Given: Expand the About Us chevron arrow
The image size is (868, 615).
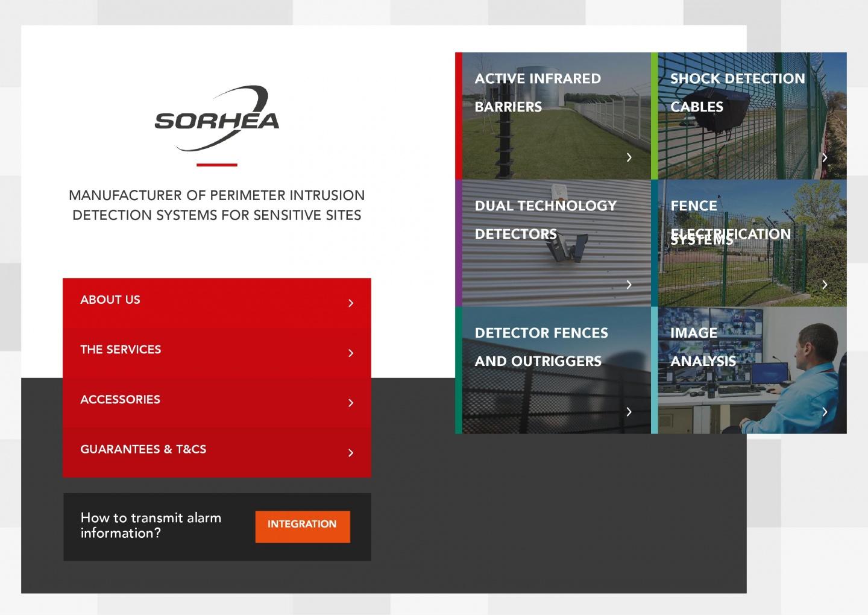Looking at the screenshot, I should click(x=351, y=303).
